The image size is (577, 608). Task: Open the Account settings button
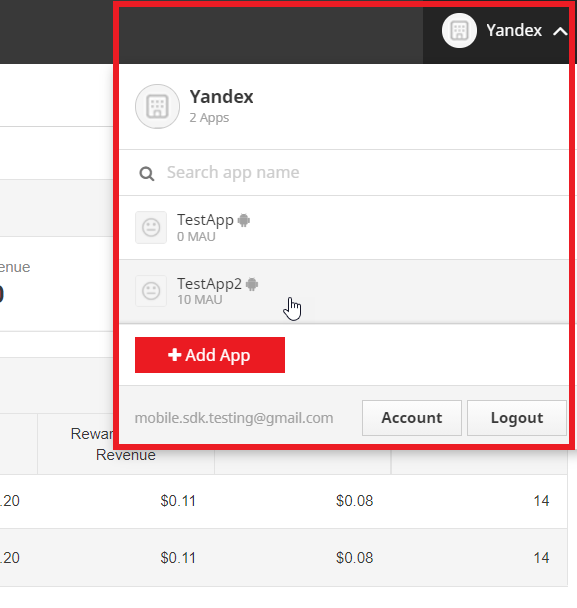click(412, 418)
